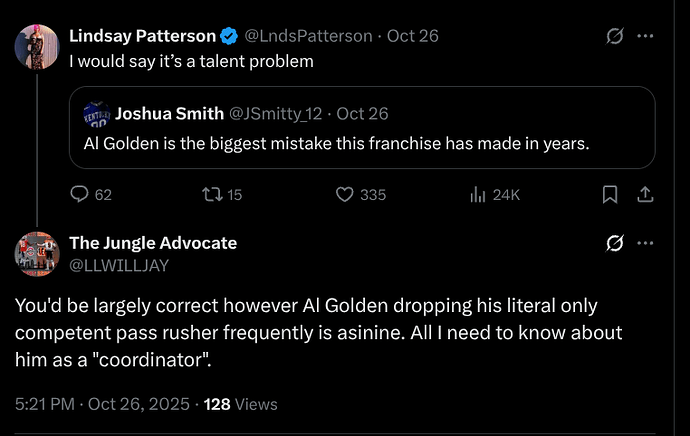This screenshot has height=436, width=690.
Task: Open more options on Jungle Advocate post
Action: 646,243
